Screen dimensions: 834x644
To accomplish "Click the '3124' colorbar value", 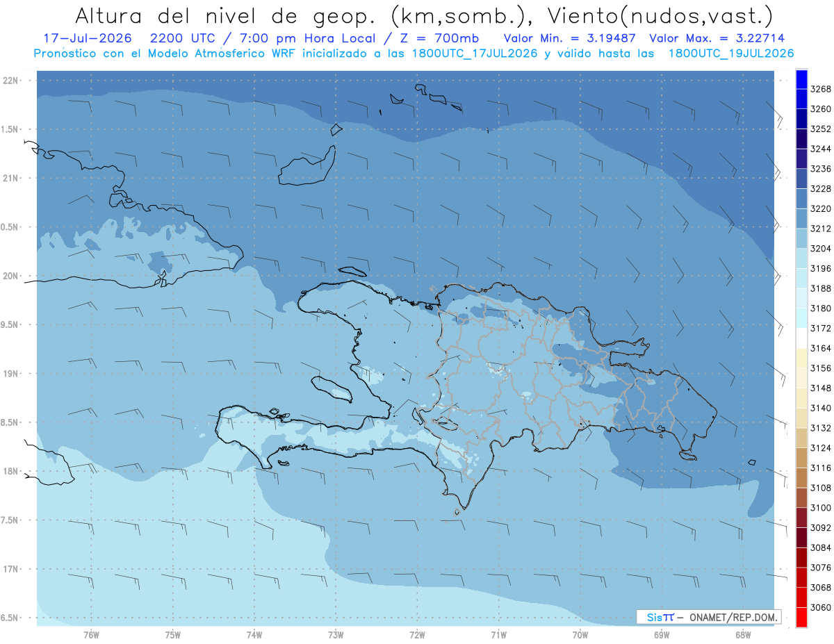I will [821, 448].
